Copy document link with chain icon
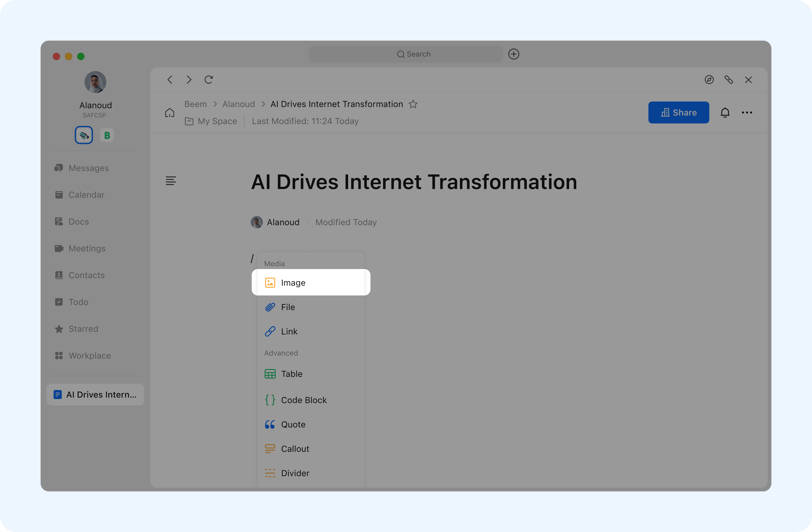Screen dimensions: 812x532 [x=729, y=79]
